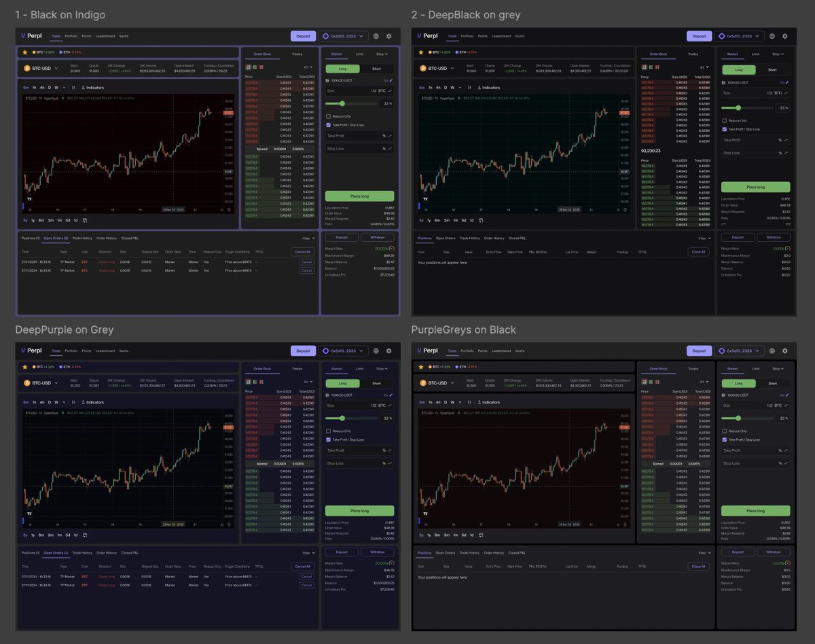Click Withdraw button in DeepBlack on grey mockup
The height and width of the screenshot is (644, 815).
774,237
